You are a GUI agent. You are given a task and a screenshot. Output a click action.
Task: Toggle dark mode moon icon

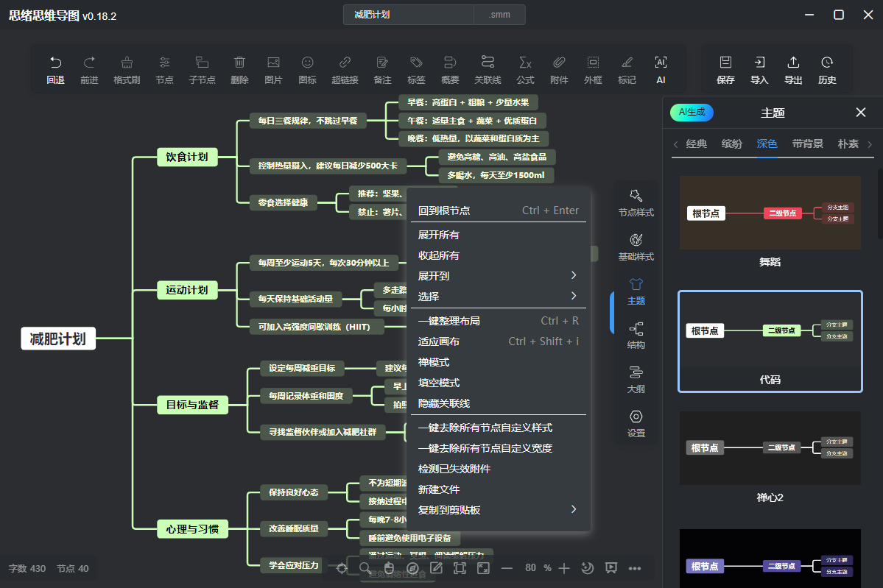[588, 568]
